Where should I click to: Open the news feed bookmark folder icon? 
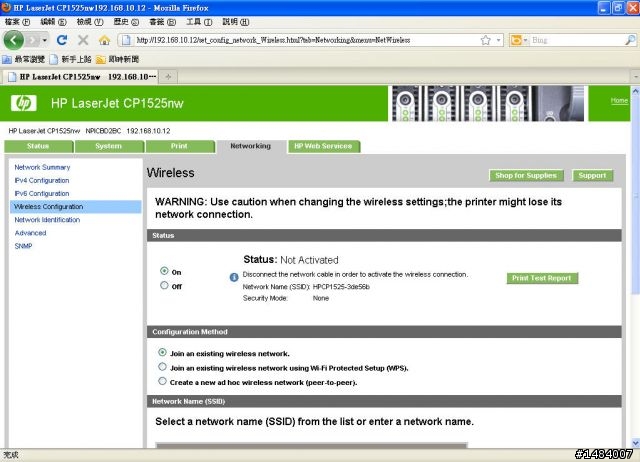point(100,60)
